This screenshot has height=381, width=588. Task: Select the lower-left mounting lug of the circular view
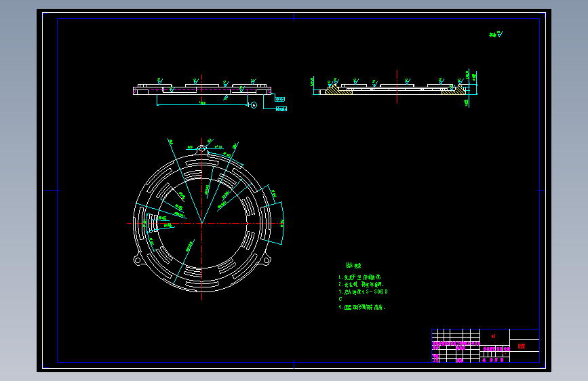(x=137, y=260)
